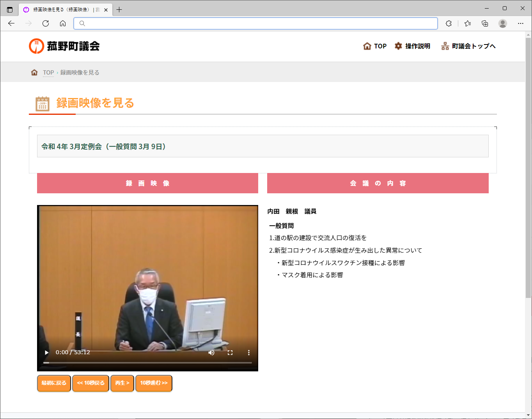Click the 菰野町議会 logo
532x419 pixels.
coord(64,46)
